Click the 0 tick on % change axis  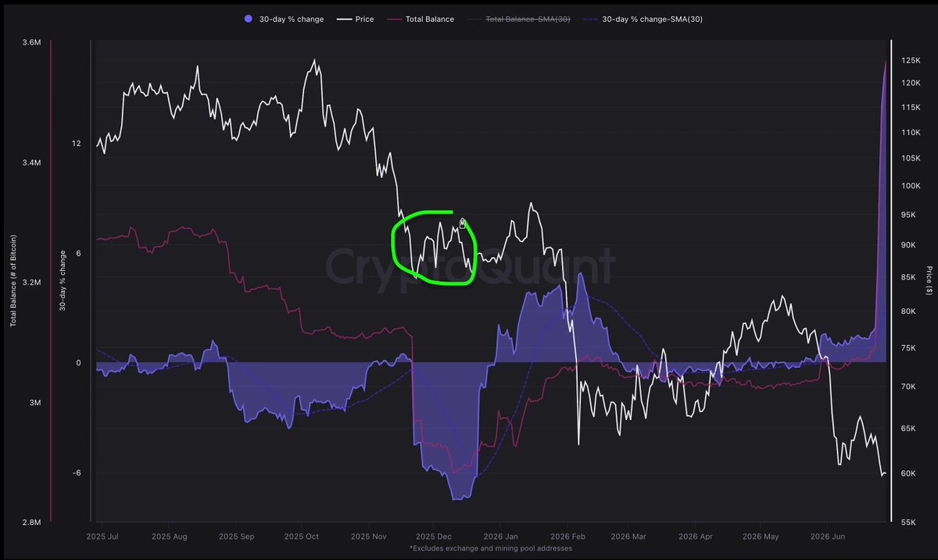click(x=78, y=363)
